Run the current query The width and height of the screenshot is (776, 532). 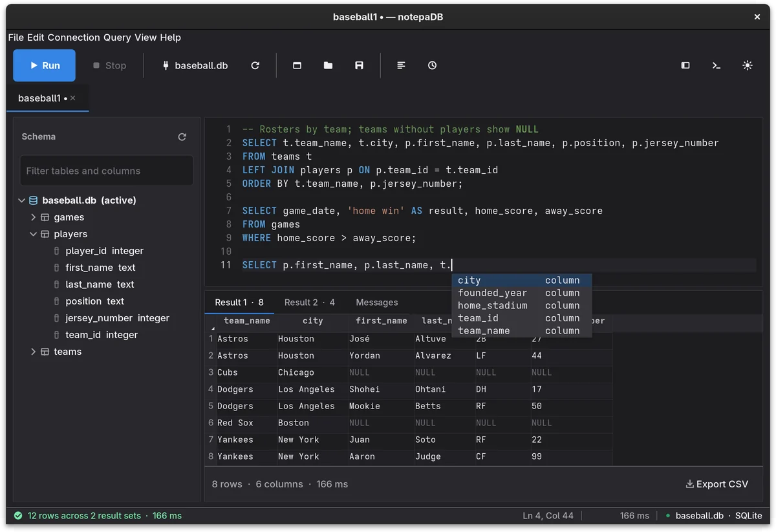coord(45,65)
